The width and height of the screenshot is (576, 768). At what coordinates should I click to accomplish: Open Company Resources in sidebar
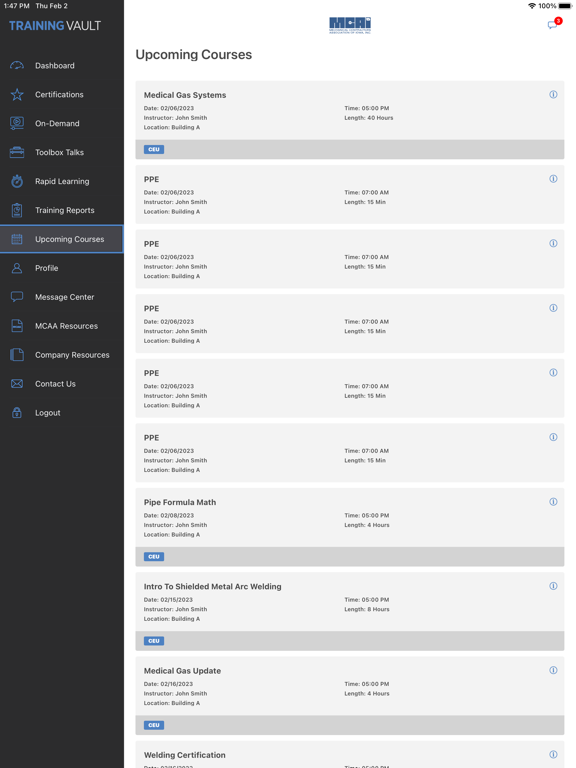pyautogui.click(x=62, y=355)
